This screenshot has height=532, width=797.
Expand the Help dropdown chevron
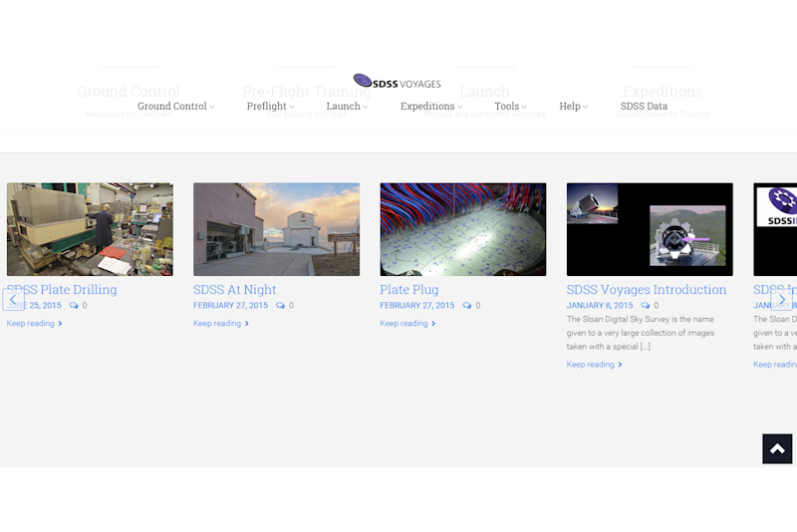[x=586, y=107]
